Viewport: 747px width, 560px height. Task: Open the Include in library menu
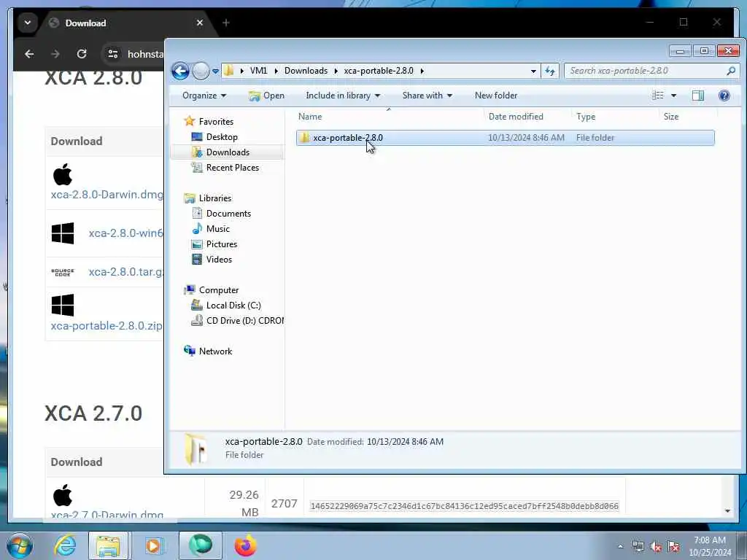click(343, 96)
